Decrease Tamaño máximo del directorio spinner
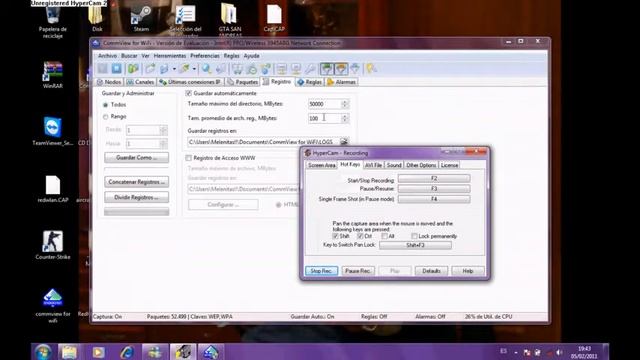Screen dimensions: 640x360 (345, 107)
